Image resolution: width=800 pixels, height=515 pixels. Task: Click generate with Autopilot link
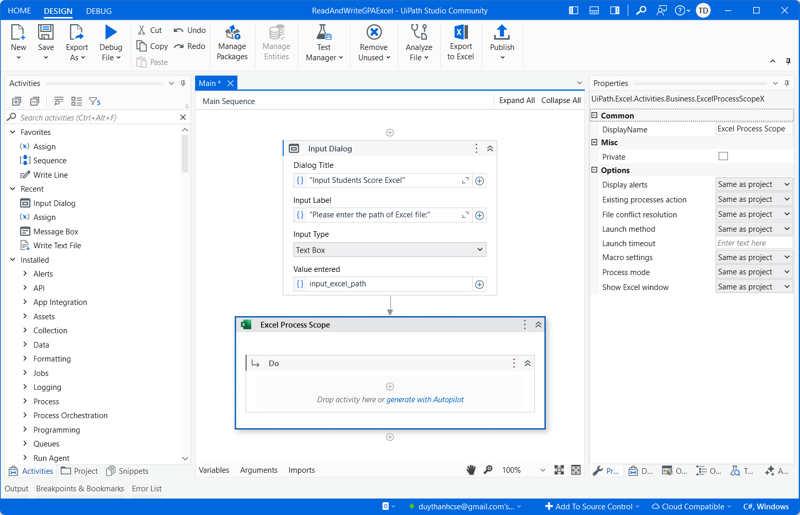(425, 400)
